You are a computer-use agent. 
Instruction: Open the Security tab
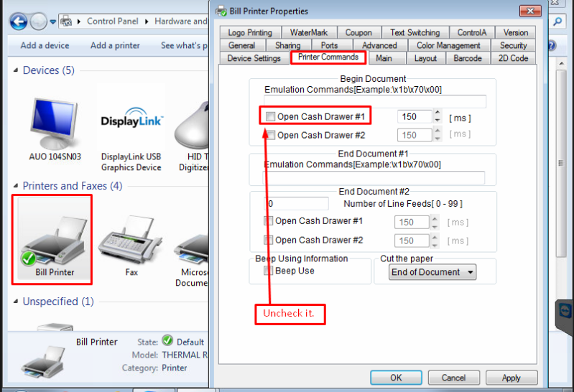(x=513, y=45)
